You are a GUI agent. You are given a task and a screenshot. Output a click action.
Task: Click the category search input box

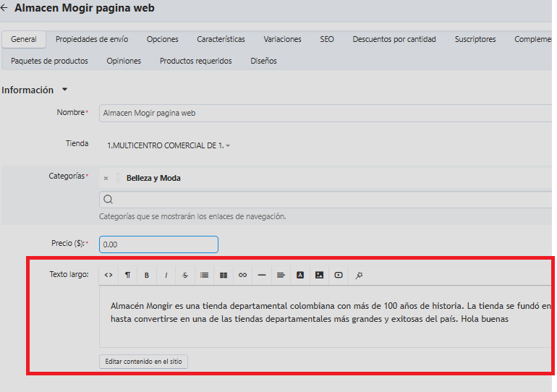(326, 200)
